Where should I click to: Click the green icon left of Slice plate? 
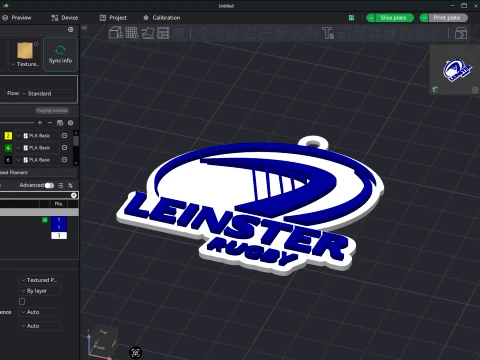(x=351, y=18)
